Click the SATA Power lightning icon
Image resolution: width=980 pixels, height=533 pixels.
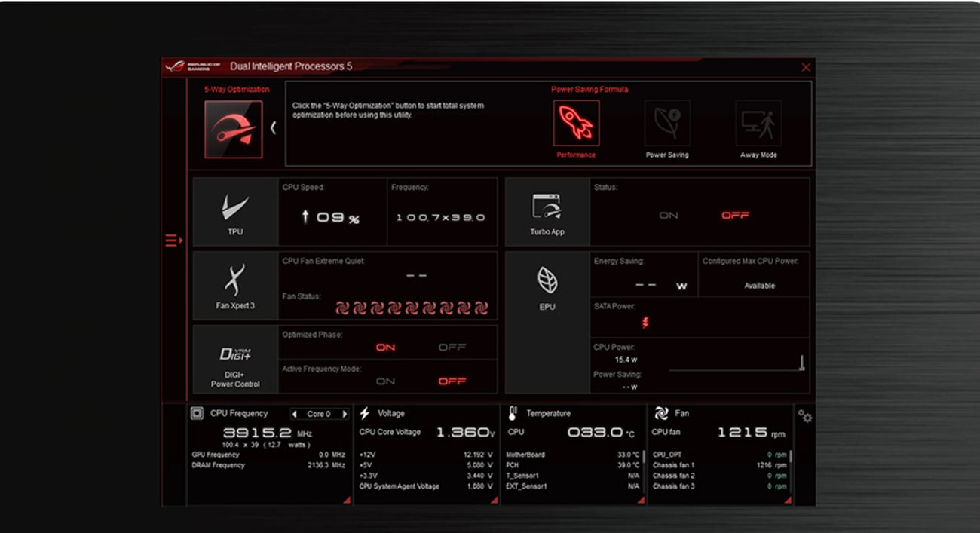[645, 323]
